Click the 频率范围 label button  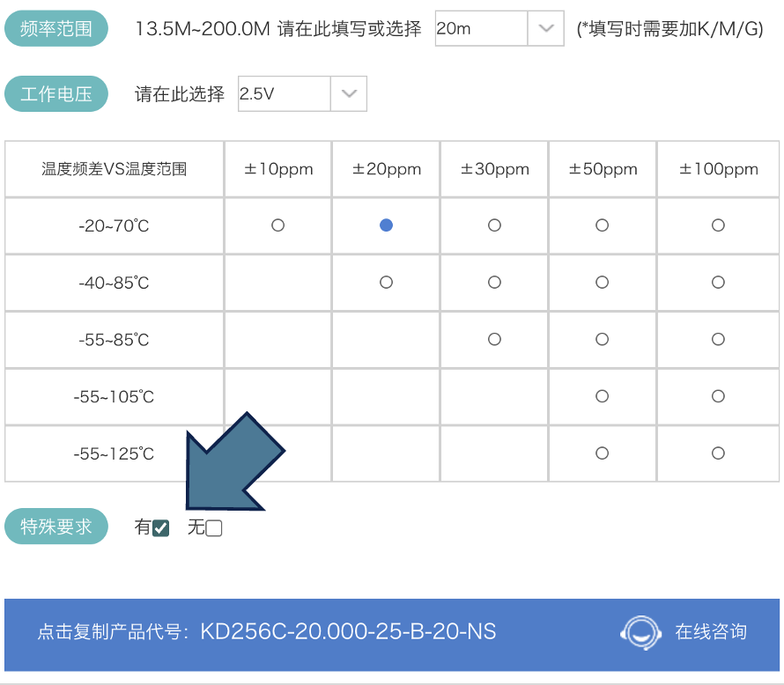point(56,29)
